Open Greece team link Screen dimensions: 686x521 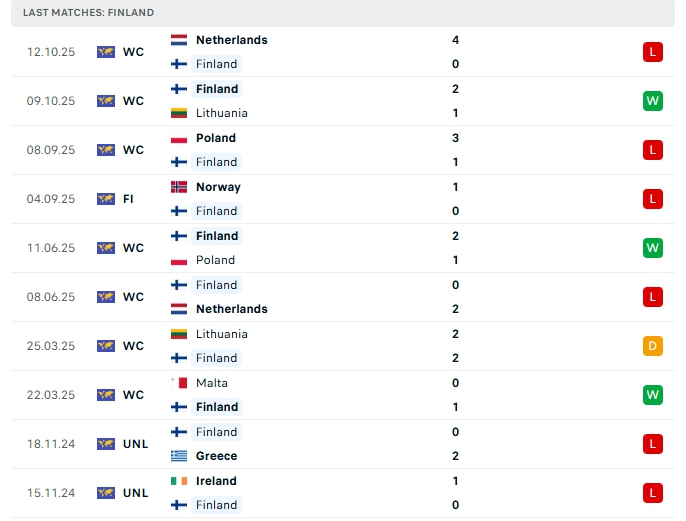point(216,456)
